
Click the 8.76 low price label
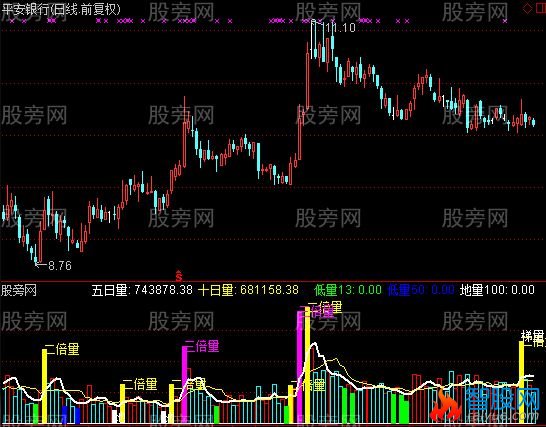(60, 266)
